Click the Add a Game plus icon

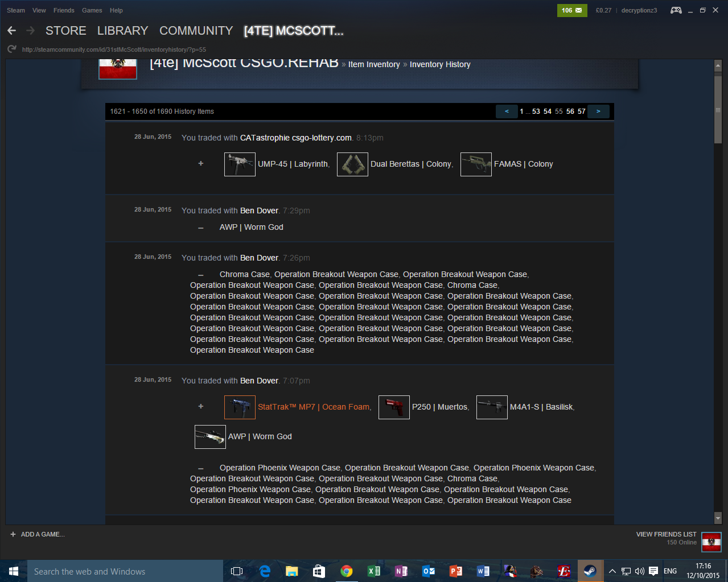tap(13, 534)
